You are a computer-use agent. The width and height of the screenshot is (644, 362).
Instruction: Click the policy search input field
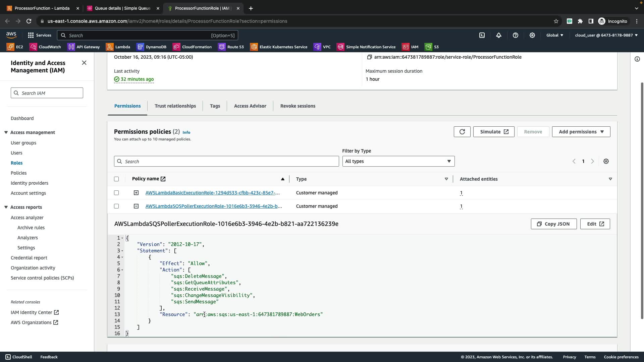pyautogui.click(x=226, y=161)
